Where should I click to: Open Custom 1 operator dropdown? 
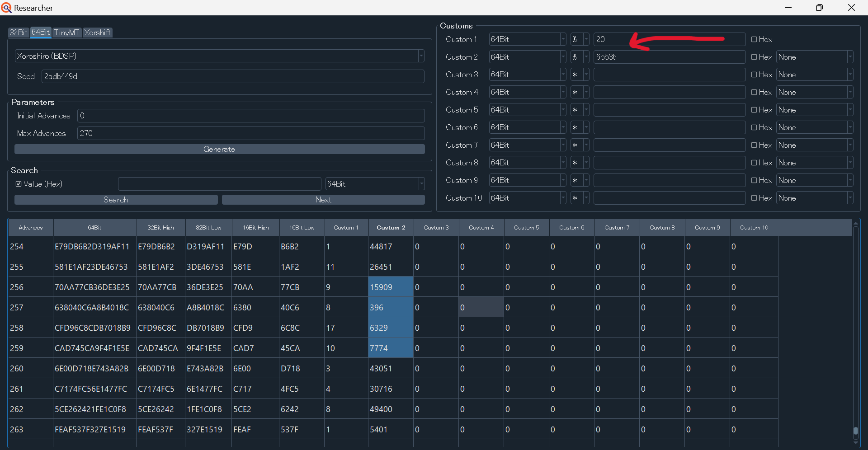click(x=580, y=39)
